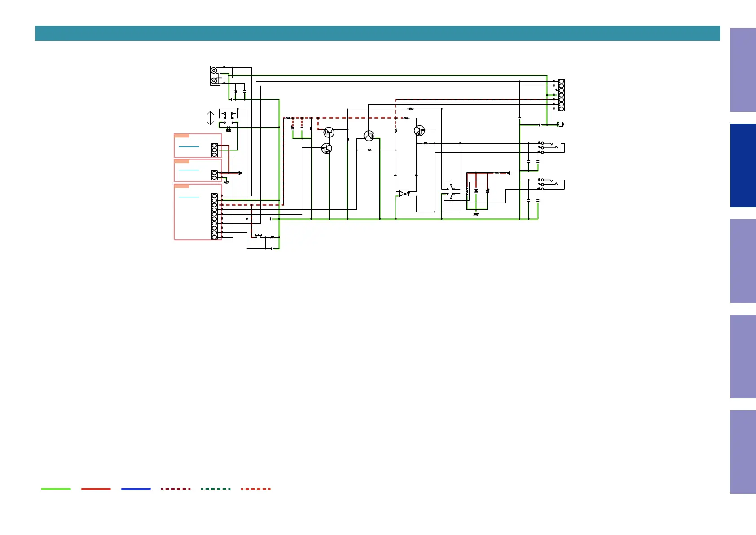Viewport: 756px width, 535px height.
Task: Click the solid red legend line
Action: [x=96, y=489]
